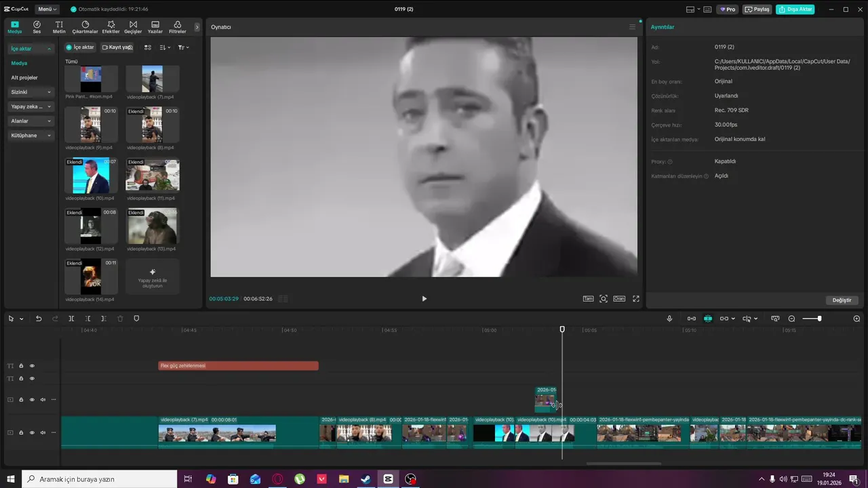The width and height of the screenshot is (868, 488).
Task: Click the timeline horizontal scrollbar
Action: pyautogui.click(x=623, y=464)
